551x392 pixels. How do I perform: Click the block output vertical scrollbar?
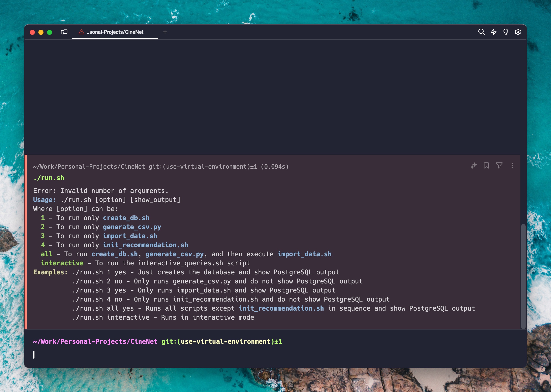point(523,276)
